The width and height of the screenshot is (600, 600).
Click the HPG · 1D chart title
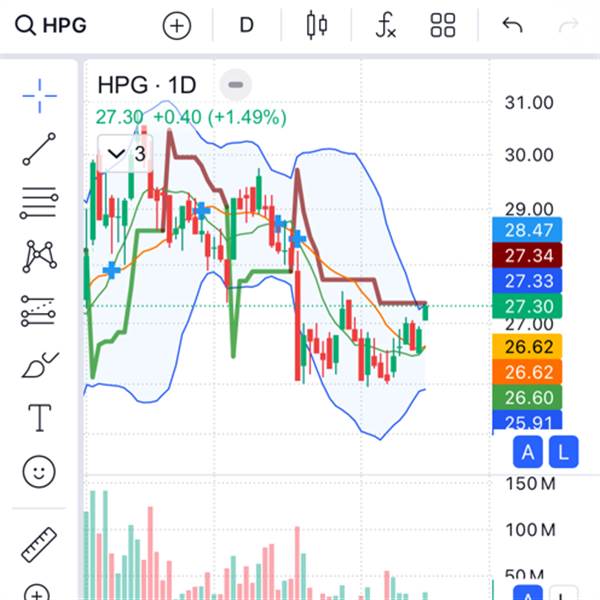coord(147,85)
